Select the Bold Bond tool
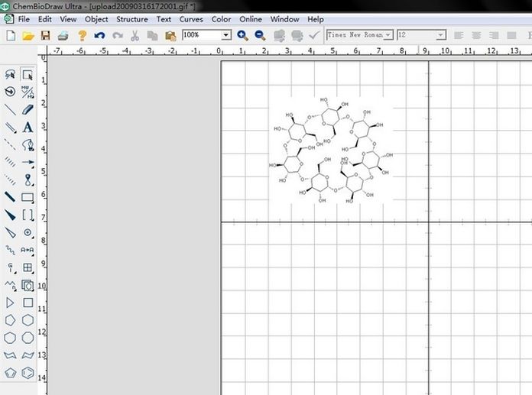This screenshot has width=532, height=395. pos(10,197)
